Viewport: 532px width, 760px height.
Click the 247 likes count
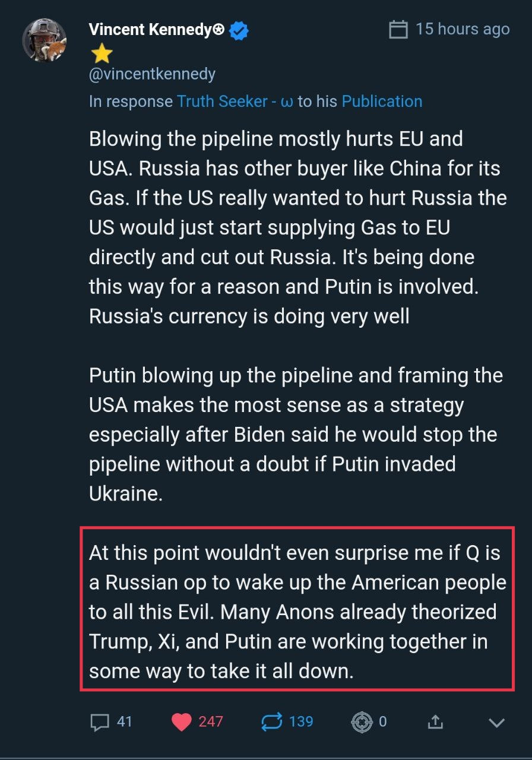211,721
